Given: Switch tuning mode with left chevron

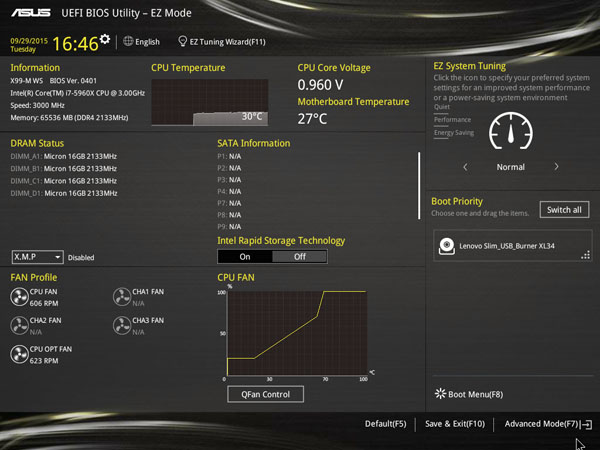Looking at the screenshot, I should [465, 167].
